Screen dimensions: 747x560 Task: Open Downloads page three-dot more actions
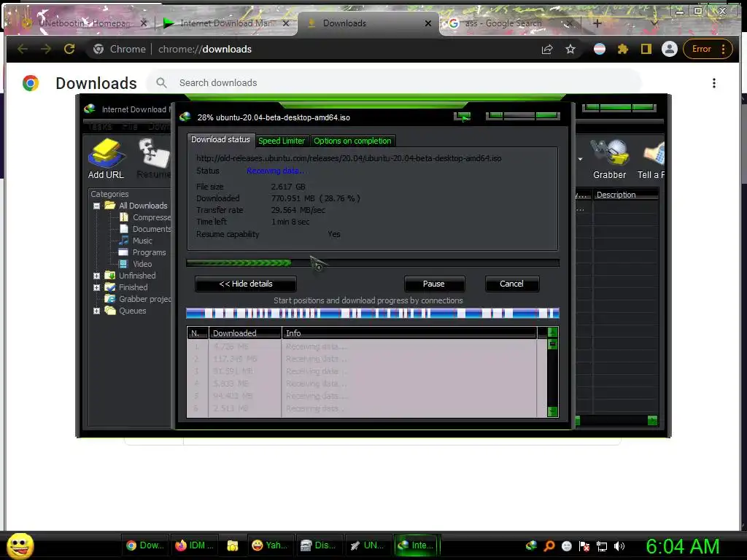coord(713,83)
